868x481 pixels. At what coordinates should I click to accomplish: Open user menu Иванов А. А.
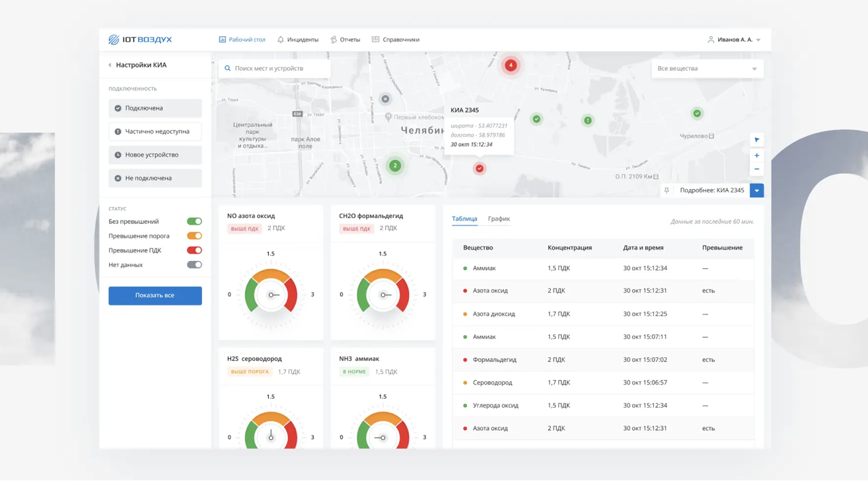point(734,40)
